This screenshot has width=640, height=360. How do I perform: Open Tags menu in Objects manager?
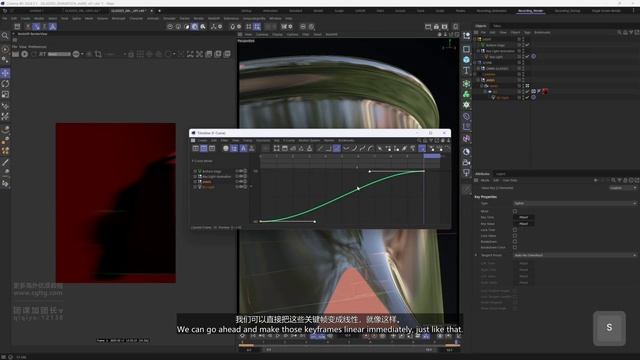pos(527,32)
